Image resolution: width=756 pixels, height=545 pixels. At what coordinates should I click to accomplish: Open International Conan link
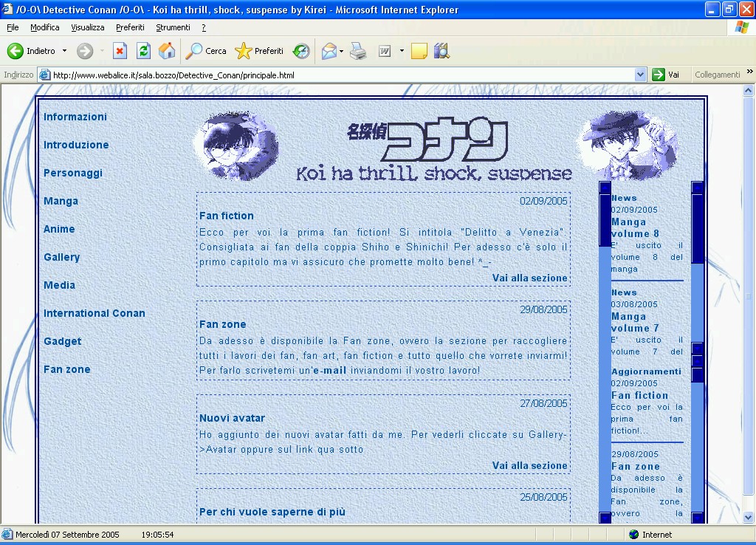coord(94,313)
